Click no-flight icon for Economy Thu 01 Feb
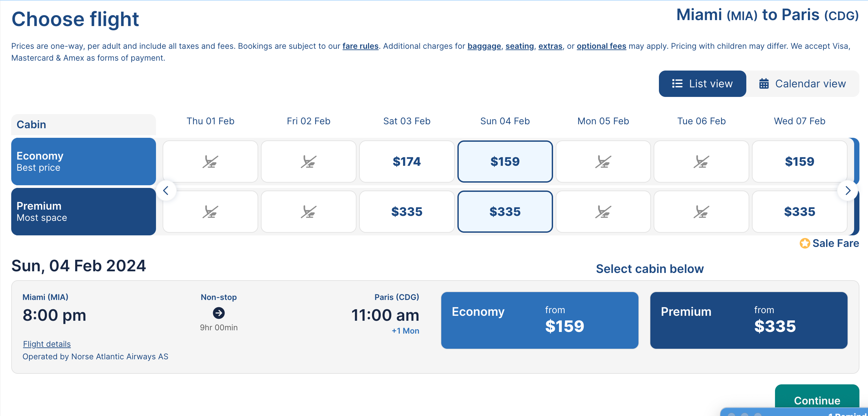Viewport: 868px width, 416px height. (210, 162)
